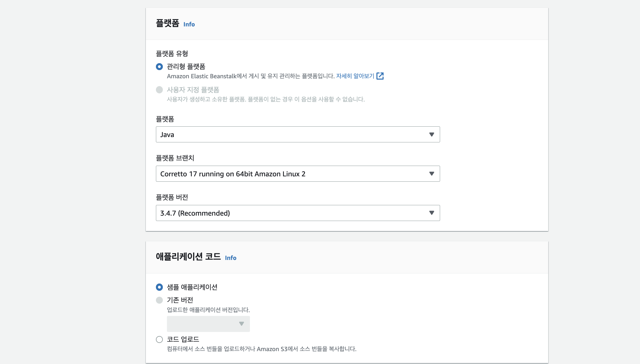Click the description under 코드 업로드

coord(262,349)
